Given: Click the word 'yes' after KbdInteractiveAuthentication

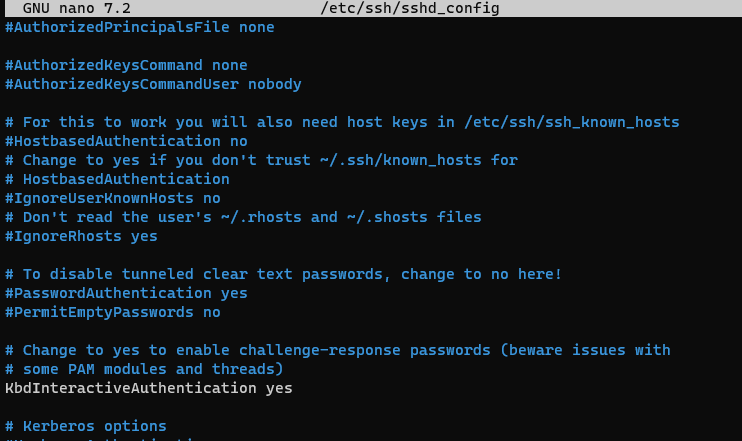Looking at the screenshot, I should pos(279,389).
